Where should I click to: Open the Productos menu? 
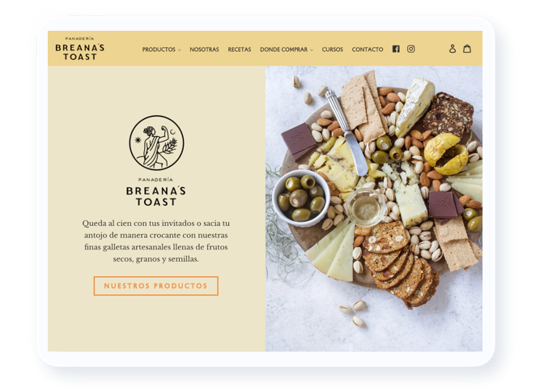[159, 49]
